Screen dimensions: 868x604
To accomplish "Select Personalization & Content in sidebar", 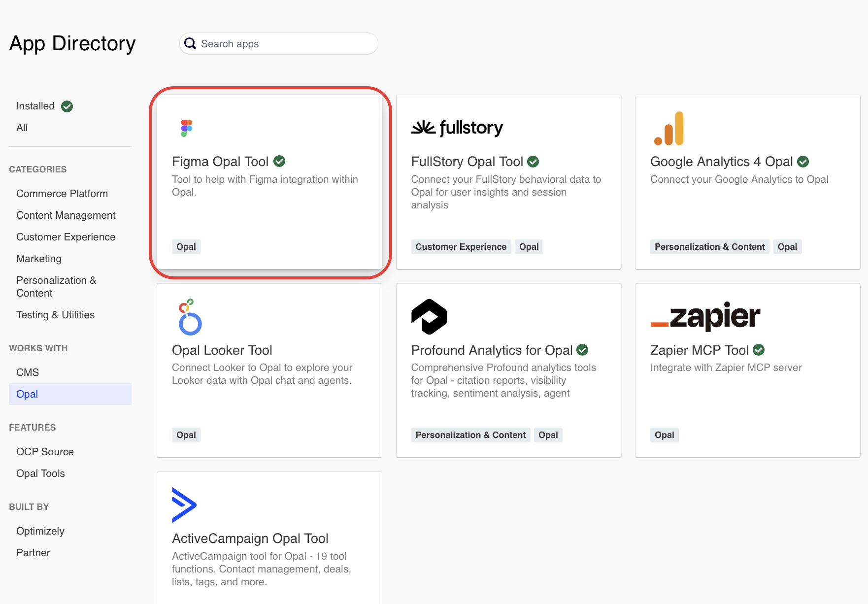I will 56,287.
